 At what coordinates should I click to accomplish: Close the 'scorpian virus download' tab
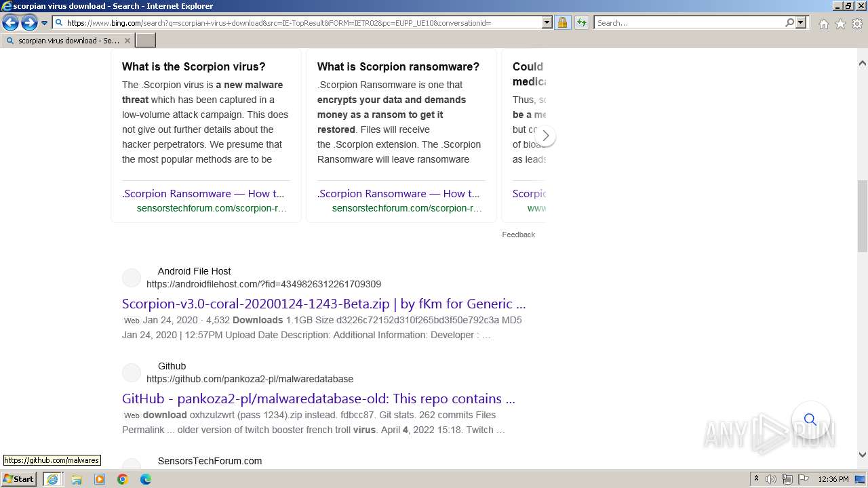[127, 41]
